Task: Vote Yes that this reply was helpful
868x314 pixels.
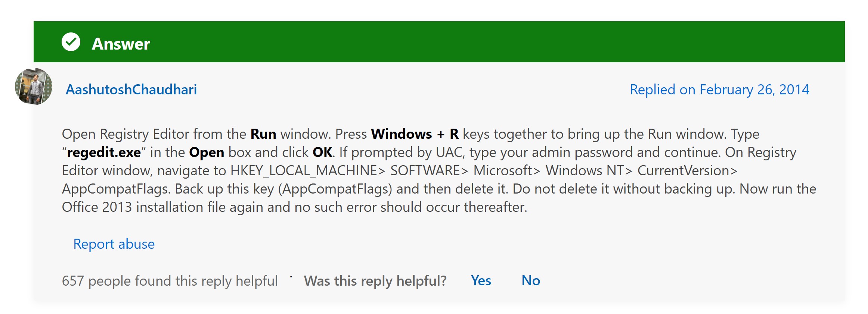Action: [x=481, y=281]
